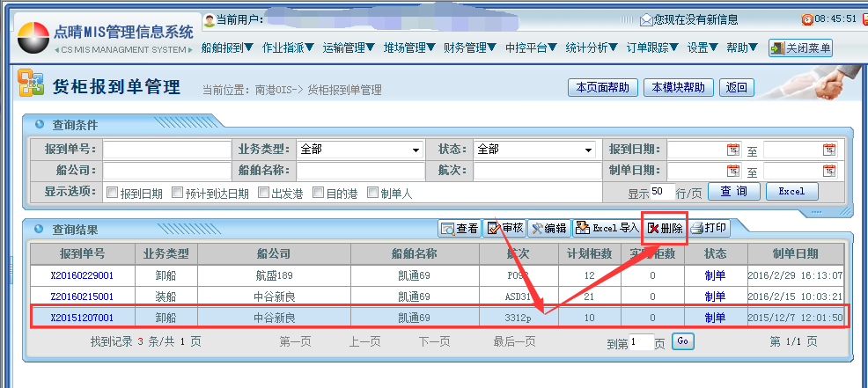The width and height of the screenshot is (868, 388).
Task: Expand the 状态 dropdown
Action: point(590,150)
